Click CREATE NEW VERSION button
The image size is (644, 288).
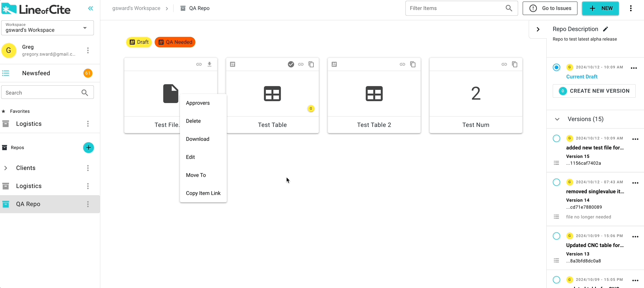pyautogui.click(x=594, y=91)
